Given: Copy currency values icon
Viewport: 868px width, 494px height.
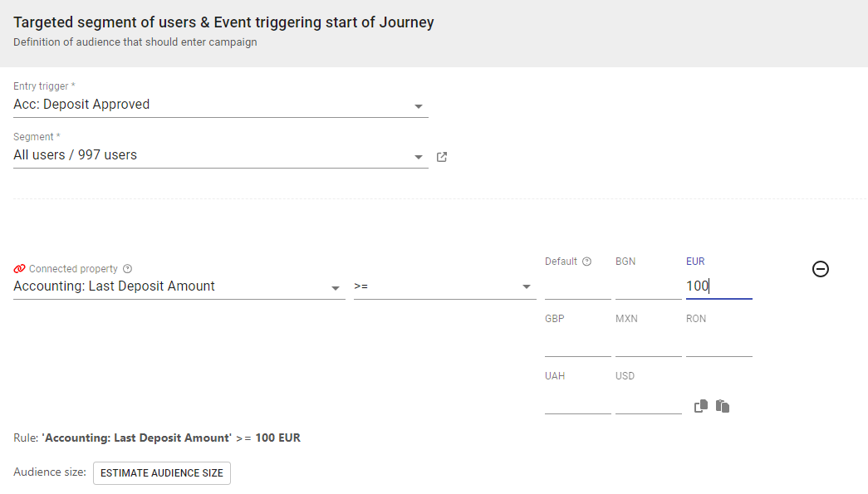Looking at the screenshot, I should [701, 406].
